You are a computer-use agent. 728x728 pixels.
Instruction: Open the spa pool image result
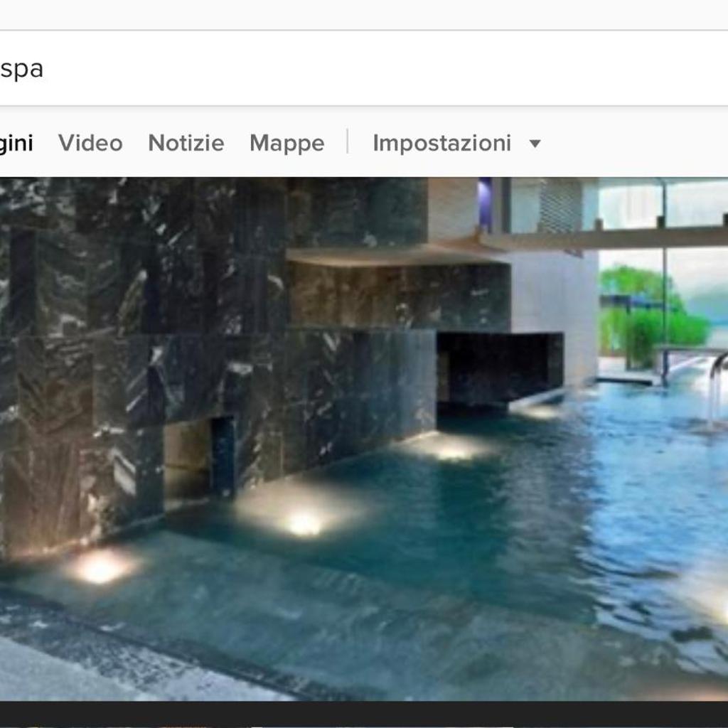click(364, 438)
